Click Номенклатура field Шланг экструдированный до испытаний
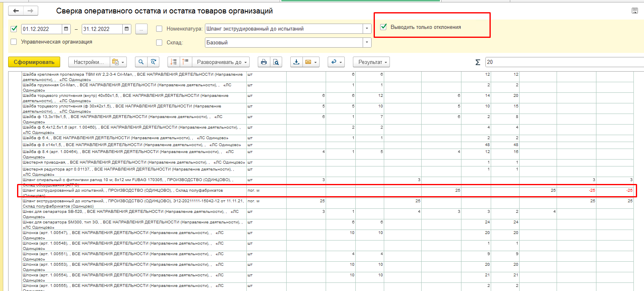Viewport: 644px width, 291px height. click(x=284, y=28)
